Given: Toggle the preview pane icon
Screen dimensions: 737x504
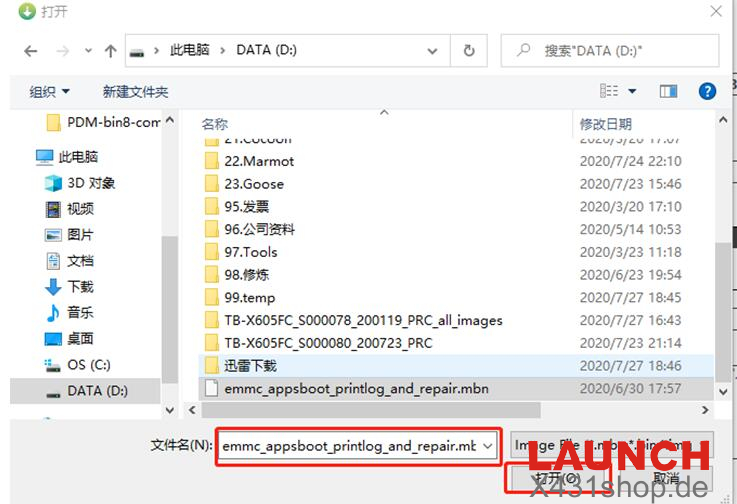Looking at the screenshot, I should [x=669, y=91].
